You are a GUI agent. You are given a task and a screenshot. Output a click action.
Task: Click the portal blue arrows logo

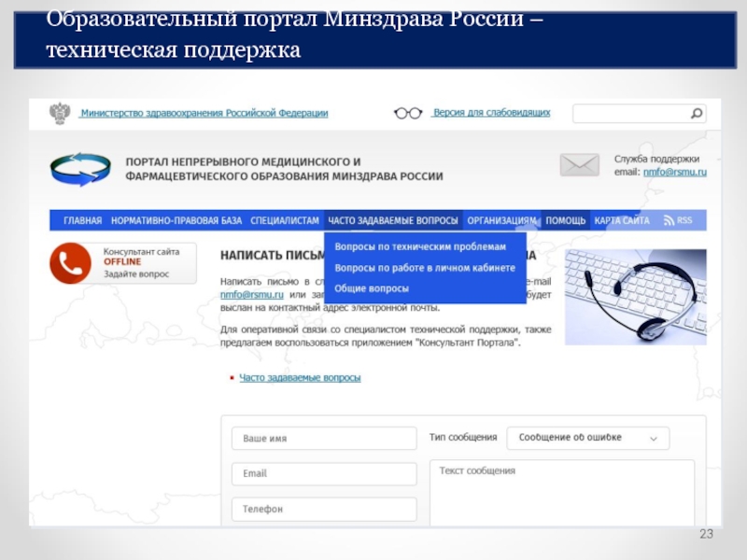pos(80,169)
